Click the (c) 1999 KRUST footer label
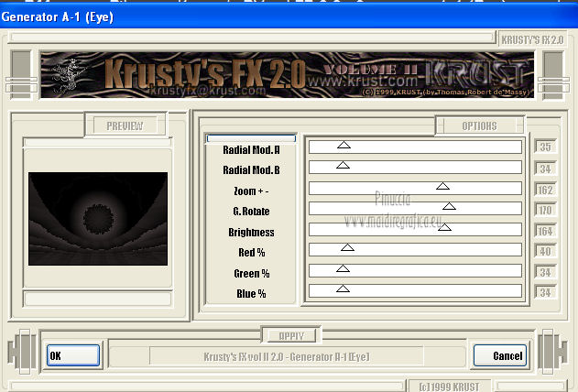The height and width of the screenshot is (392, 578). click(x=449, y=387)
